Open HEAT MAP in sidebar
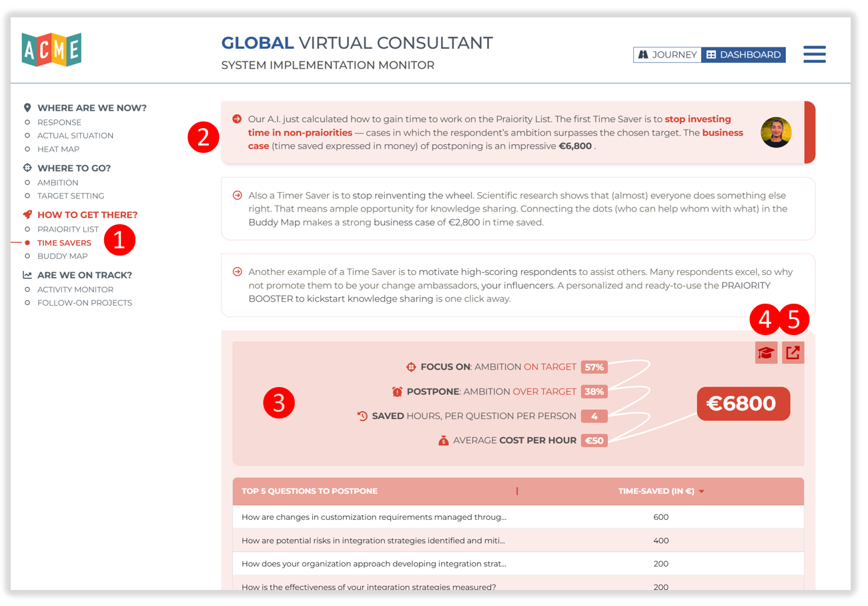Image resolution: width=868 pixels, height=606 pixels. pos(58,149)
